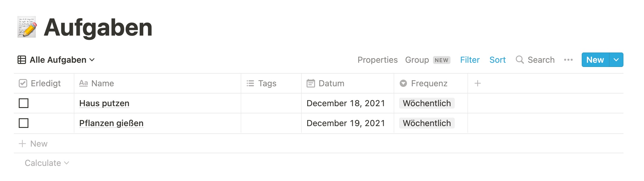
Task: Check the Erledigt box for Pflanzen gießen
Action: coord(24,123)
